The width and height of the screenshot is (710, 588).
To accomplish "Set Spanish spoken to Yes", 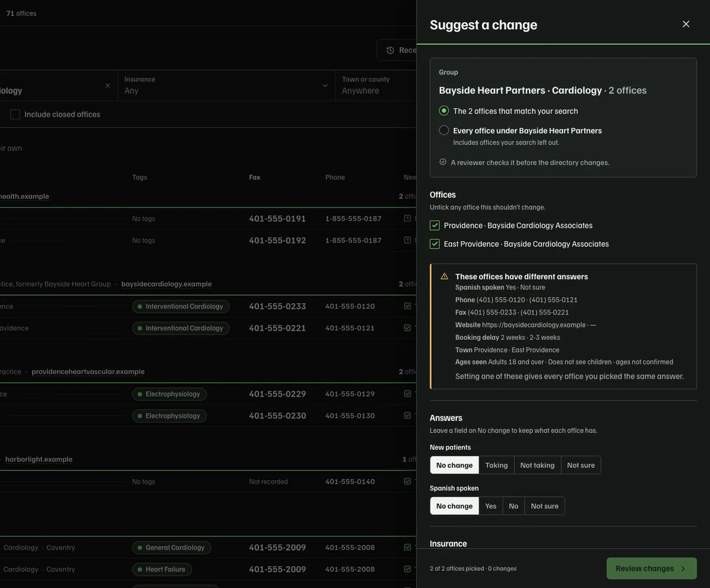I will (x=491, y=506).
